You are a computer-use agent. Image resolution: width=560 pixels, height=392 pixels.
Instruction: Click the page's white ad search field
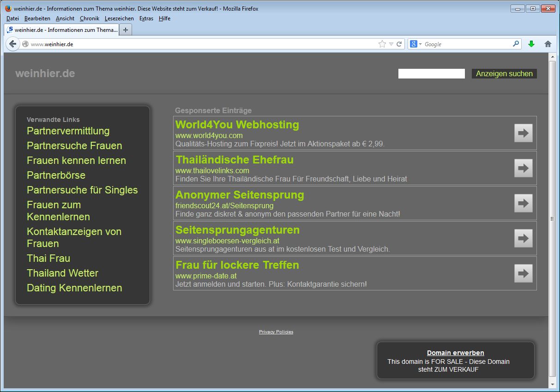coord(431,74)
